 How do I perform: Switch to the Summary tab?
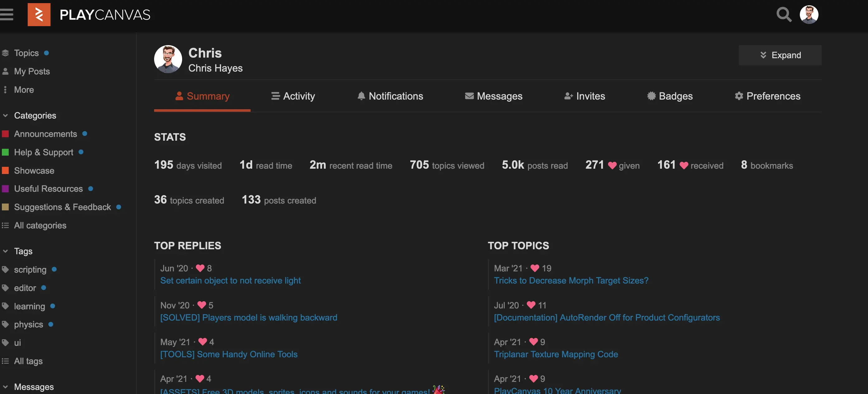tap(202, 96)
